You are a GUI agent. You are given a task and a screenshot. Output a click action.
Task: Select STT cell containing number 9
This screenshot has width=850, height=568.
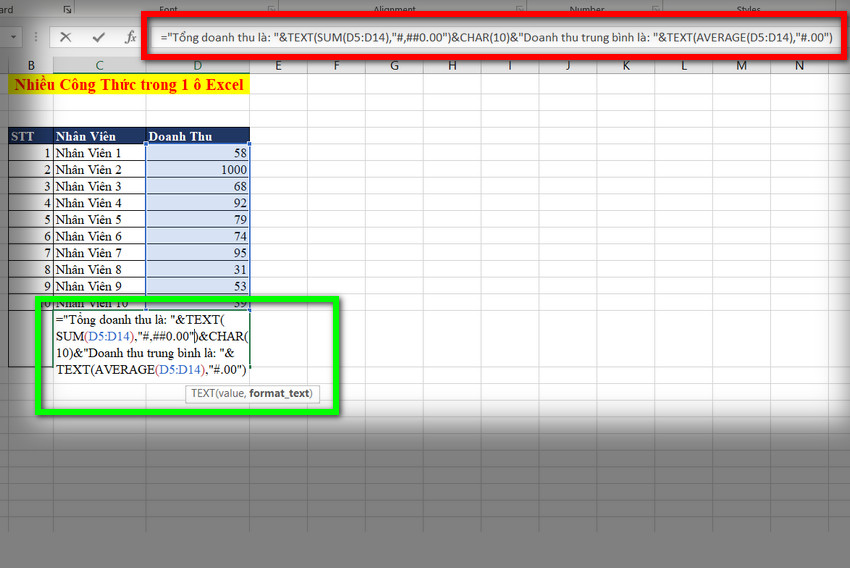31,286
